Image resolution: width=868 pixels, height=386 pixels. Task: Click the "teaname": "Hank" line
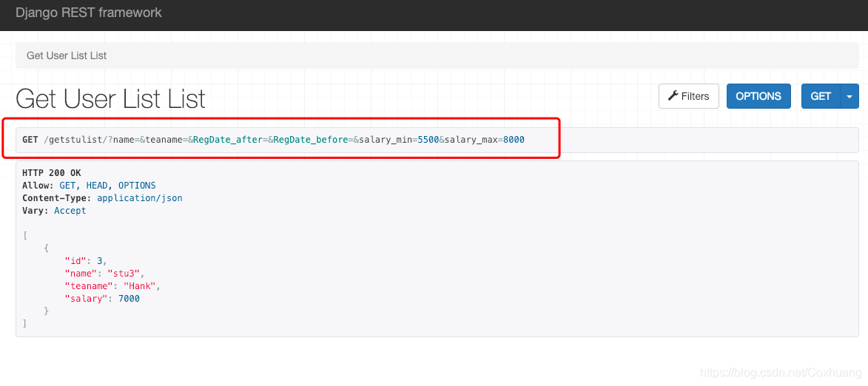point(113,286)
